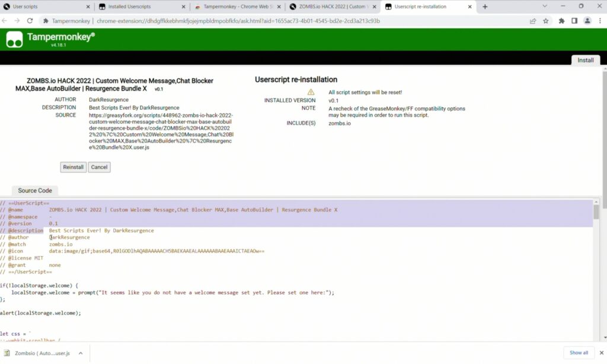This screenshot has width=607, height=364.
Task: Click the @match zombs.io code line
Action: [36, 244]
